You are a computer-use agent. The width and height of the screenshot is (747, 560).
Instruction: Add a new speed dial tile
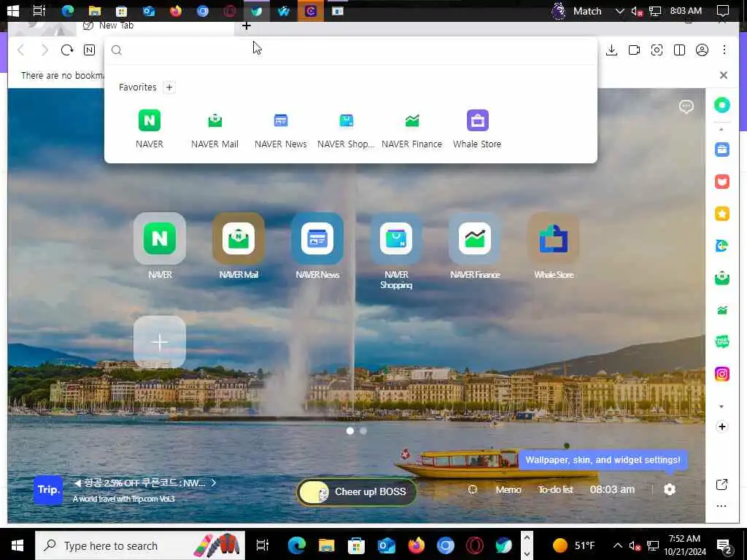click(x=160, y=342)
